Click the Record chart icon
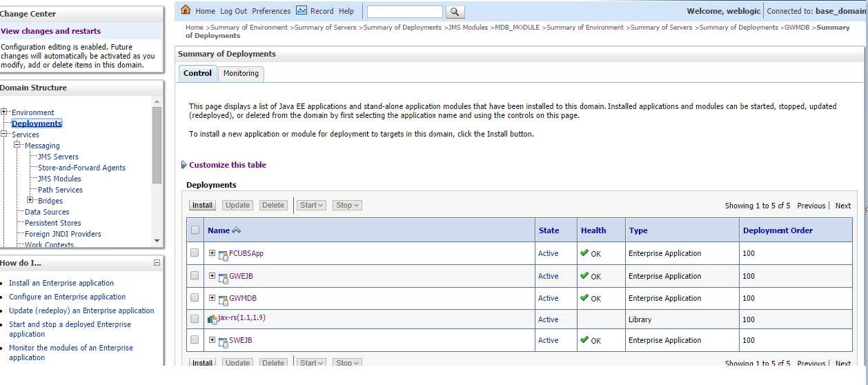This screenshot has height=385, width=868. (x=301, y=11)
